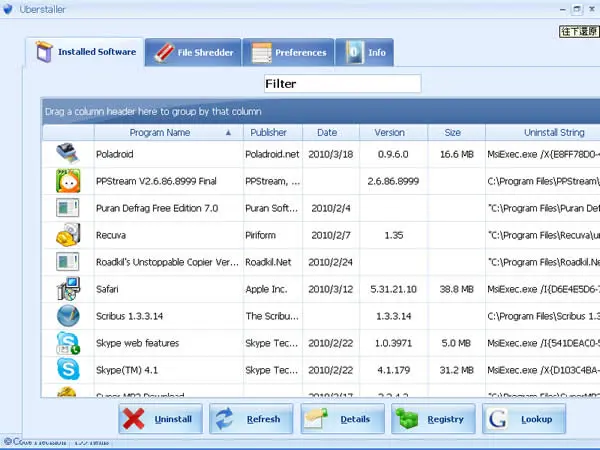Click the Registry button
Viewport: 600px width, 450px height.
click(x=433, y=419)
